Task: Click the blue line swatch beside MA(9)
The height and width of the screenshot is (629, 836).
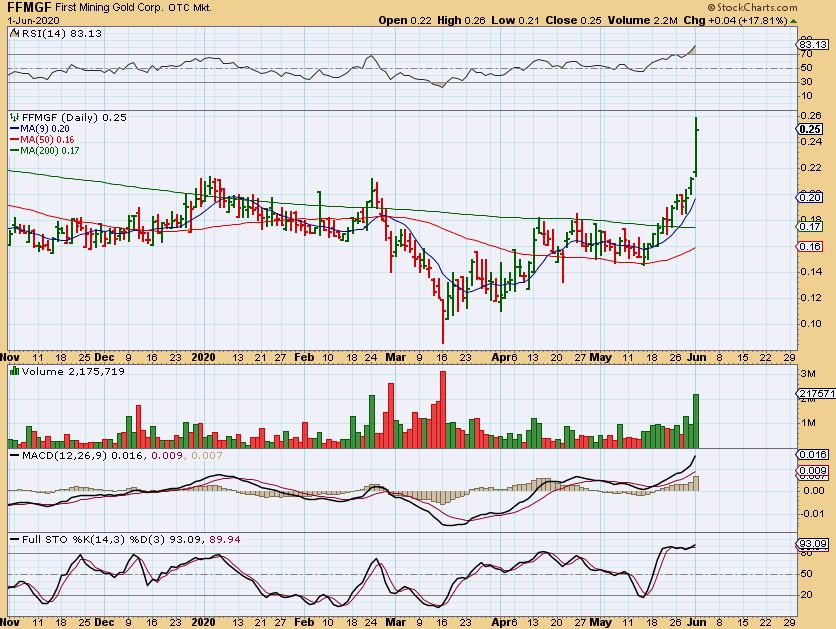Action: tap(14, 129)
